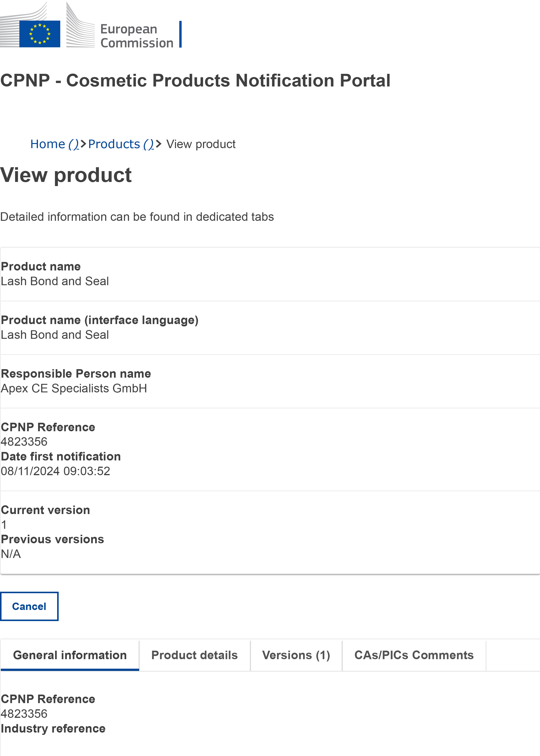Viewport: 540px width, 756px height.
Task: Switch to the General information tab
Action: (70, 655)
